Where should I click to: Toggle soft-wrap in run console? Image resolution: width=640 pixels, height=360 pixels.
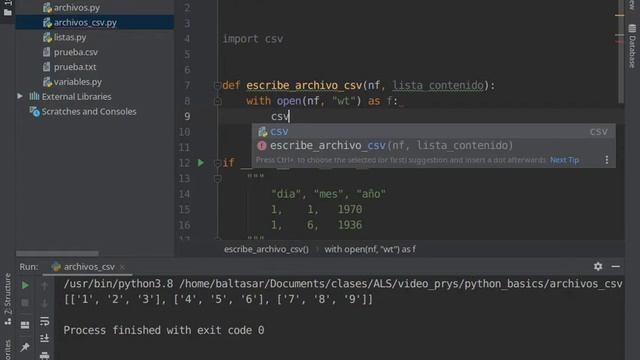pyautogui.click(x=44, y=321)
